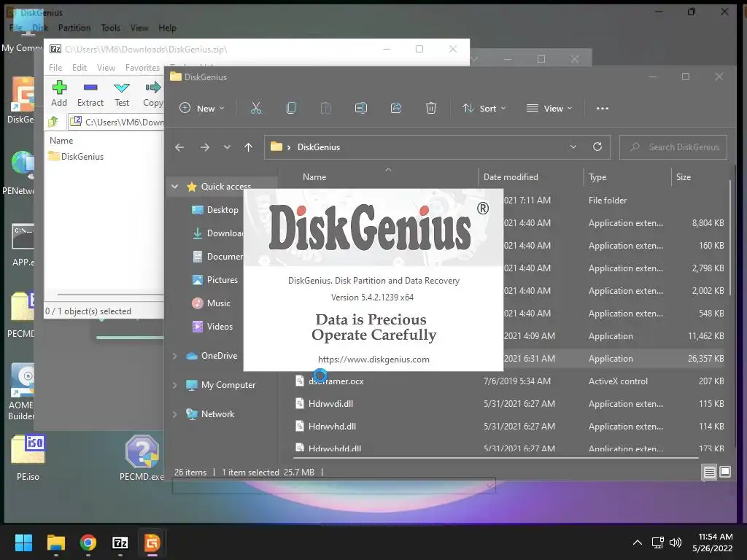Open 7-Zip from the taskbar
Screen dimensions: 747x560
(x=120, y=542)
